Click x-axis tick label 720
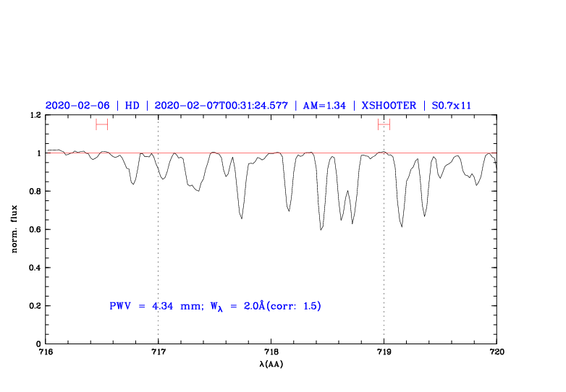Viewport: 566px width, 392px height. coord(497,352)
